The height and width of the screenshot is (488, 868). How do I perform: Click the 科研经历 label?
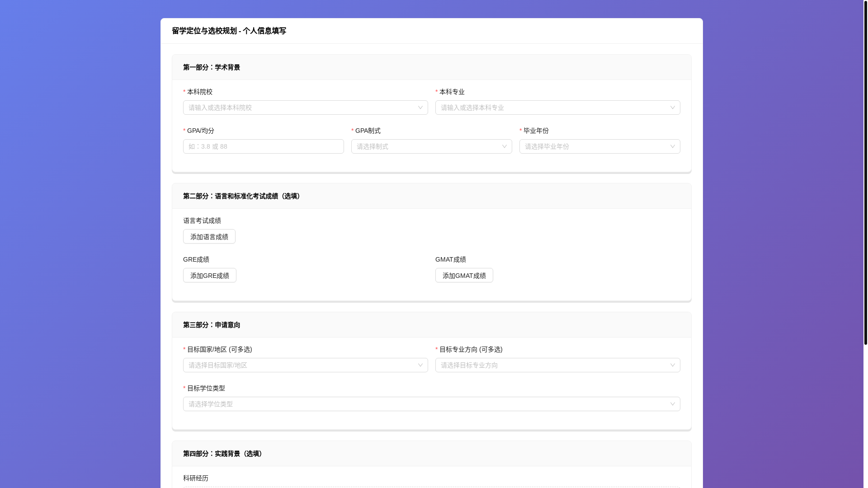pyautogui.click(x=196, y=478)
